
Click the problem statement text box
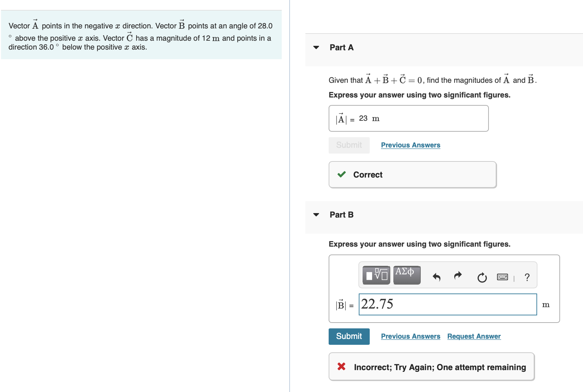141,36
